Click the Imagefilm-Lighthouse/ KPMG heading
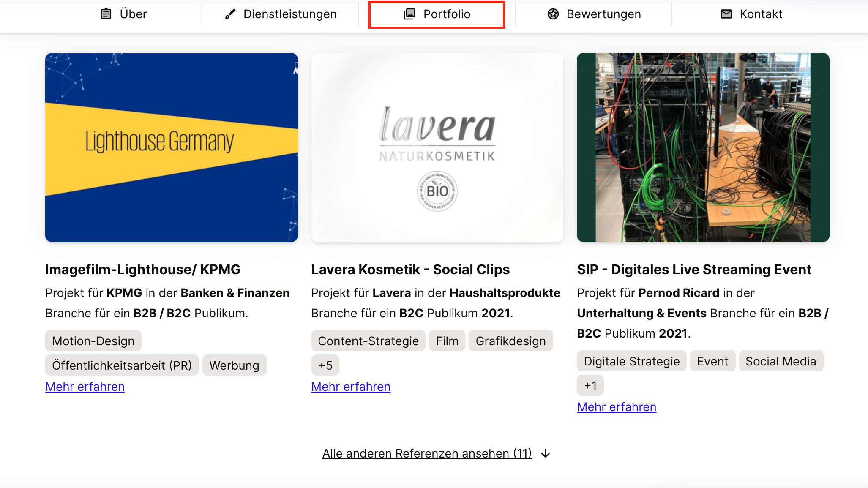Viewport: 868px width, 488px height. [143, 269]
